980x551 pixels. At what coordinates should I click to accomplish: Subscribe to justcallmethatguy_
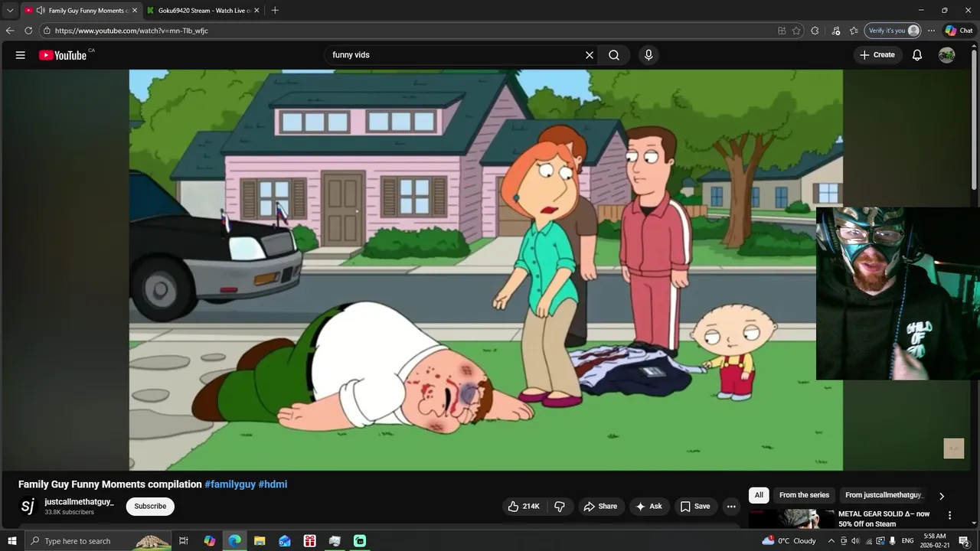click(x=150, y=506)
